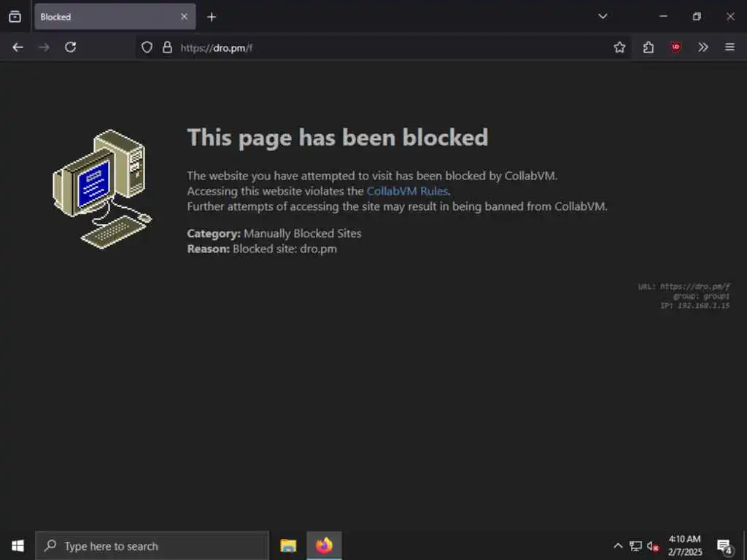Minimize the Firefox window
Image resolution: width=747 pixels, height=560 pixels.
click(663, 16)
